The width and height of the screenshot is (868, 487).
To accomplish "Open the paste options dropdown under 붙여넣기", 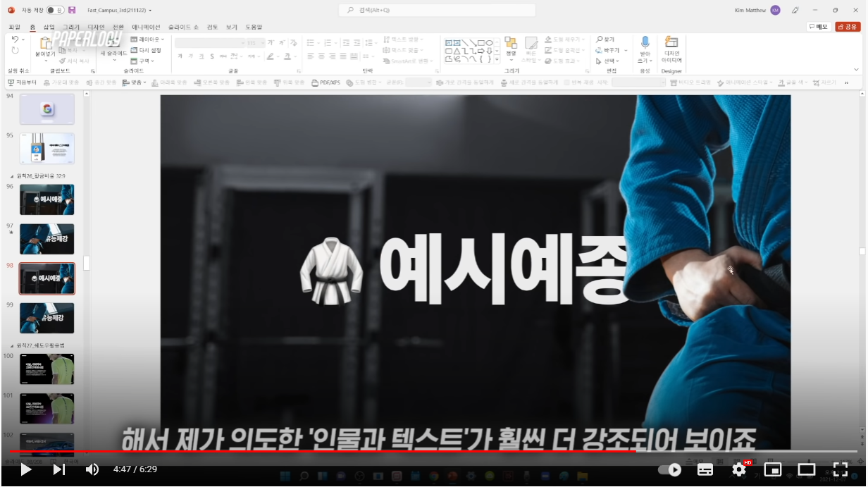I will [45, 61].
